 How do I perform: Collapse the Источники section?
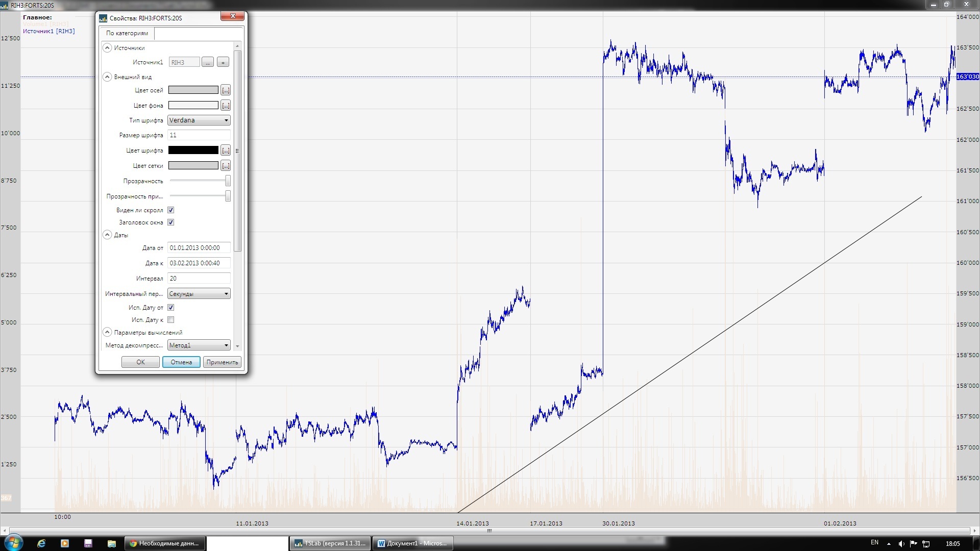coord(107,48)
